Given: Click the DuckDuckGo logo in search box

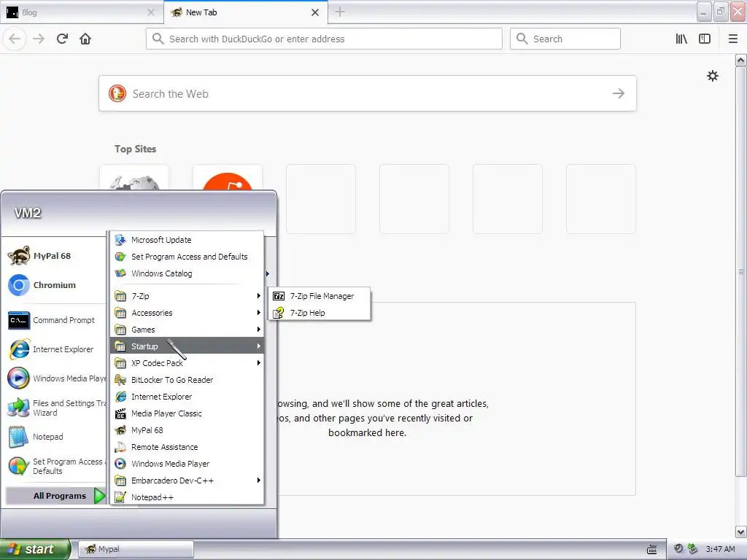Looking at the screenshot, I should [x=117, y=93].
